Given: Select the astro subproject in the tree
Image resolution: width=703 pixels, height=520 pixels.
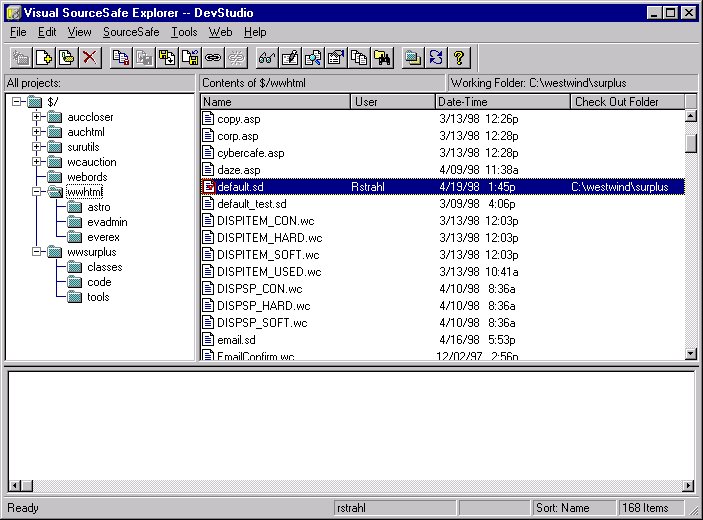Looking at the screenshot, I should coord(99,207).
